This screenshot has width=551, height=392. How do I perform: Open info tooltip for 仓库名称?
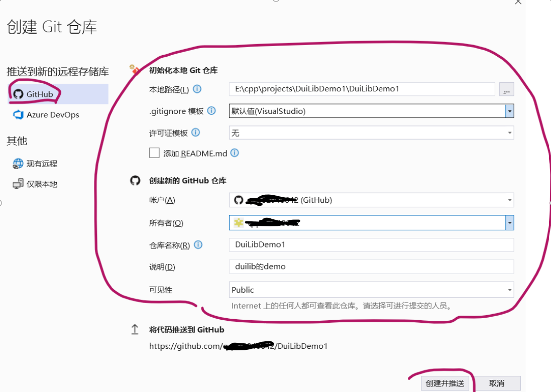coord(198,245)
